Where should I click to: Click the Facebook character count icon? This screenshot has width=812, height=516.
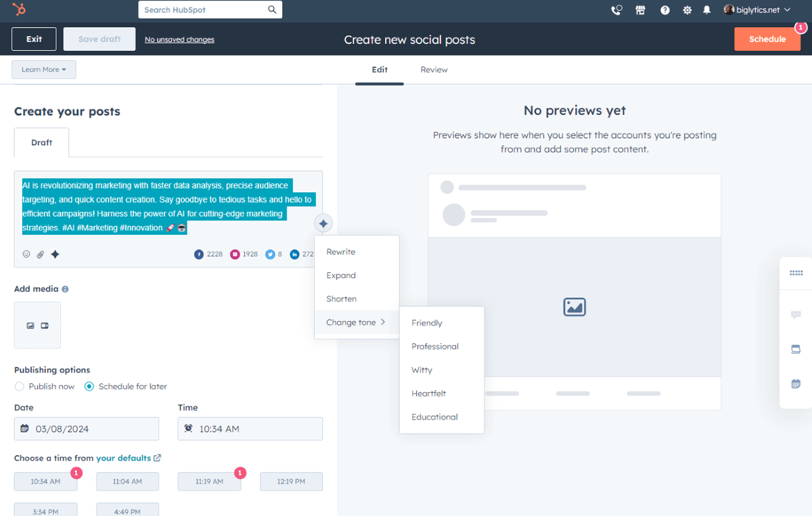tap(199, 255)
